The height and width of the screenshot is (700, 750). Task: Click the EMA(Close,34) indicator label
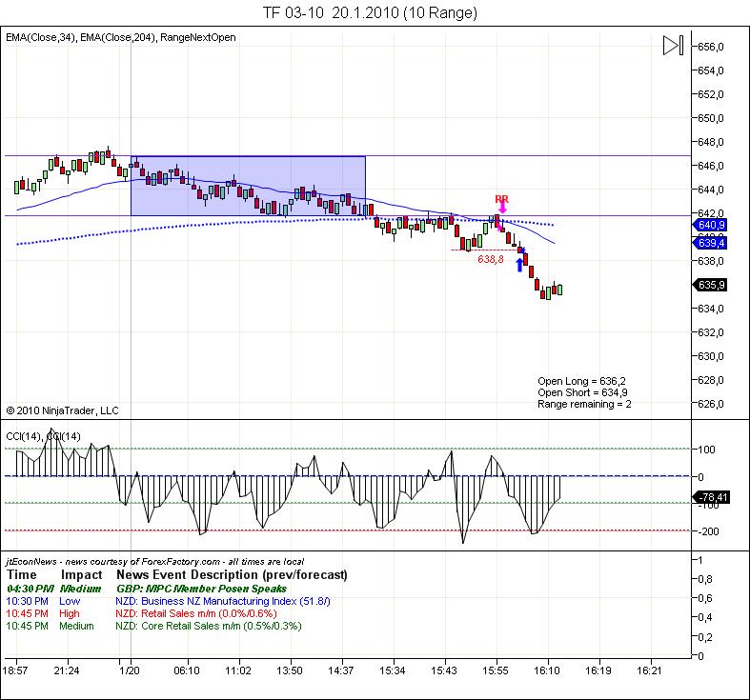click(40, 37)
